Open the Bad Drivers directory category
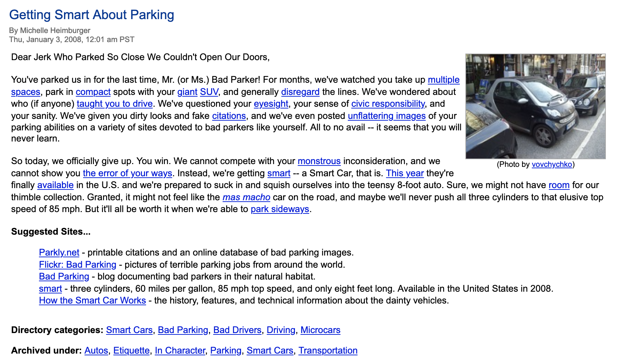Viewport: 617px width, 364px height. tap(237, 330)
